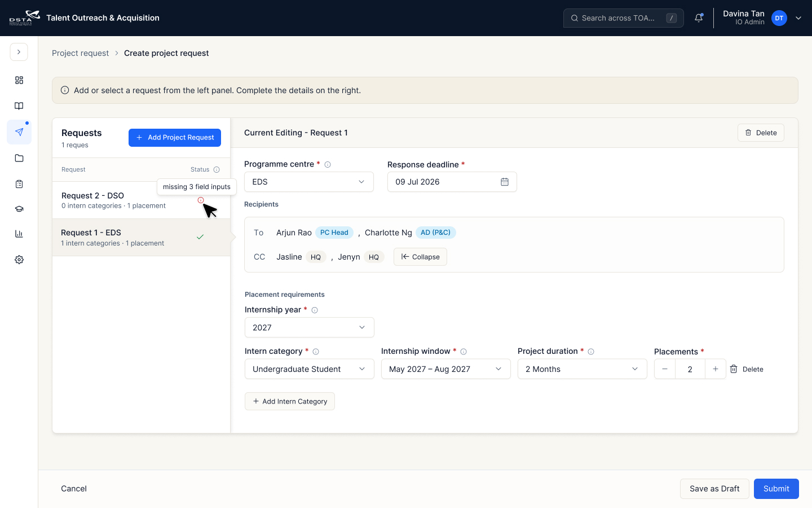Increase placements with the plus button
Image resolution: width=812 pixels, height=508 pixels.
pyautogui.click(x=716, y=369)
